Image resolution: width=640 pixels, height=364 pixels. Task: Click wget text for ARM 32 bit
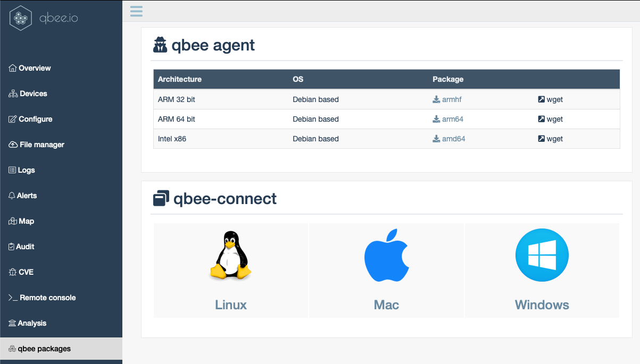tap(555, 99)
